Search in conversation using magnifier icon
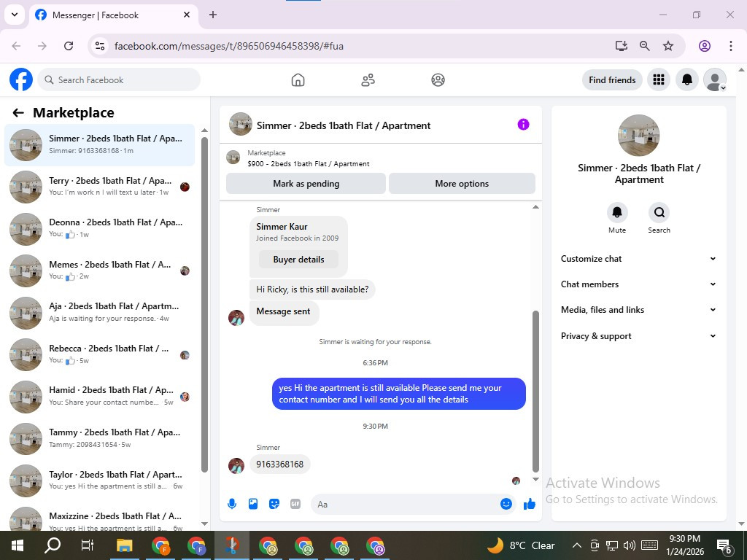Image resolution: width=747 pixels, height=560 pixels. tap(659, 212)
